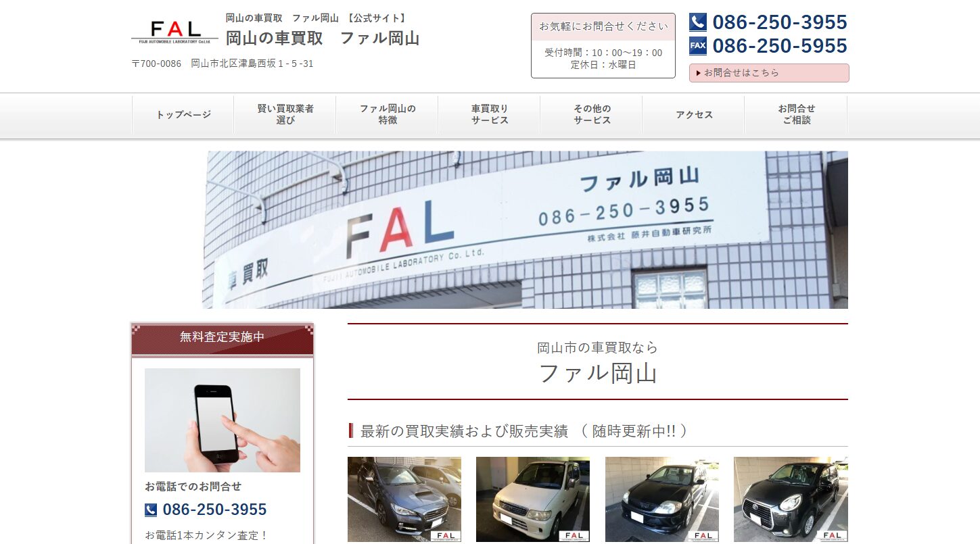The height and width of the screenshot is (544, 980).
Task: Open お問合せご相談 navigation item
Action: coord(796,115)
